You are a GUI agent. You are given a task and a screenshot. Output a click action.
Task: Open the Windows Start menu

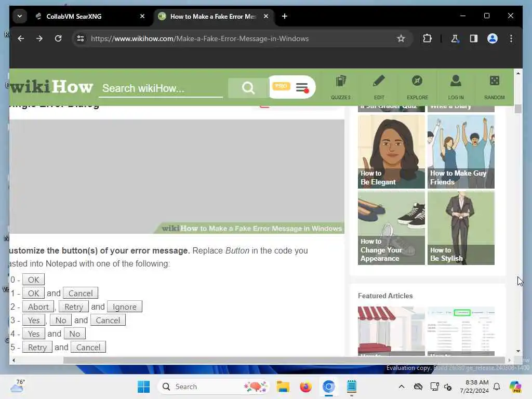(143, 387)
